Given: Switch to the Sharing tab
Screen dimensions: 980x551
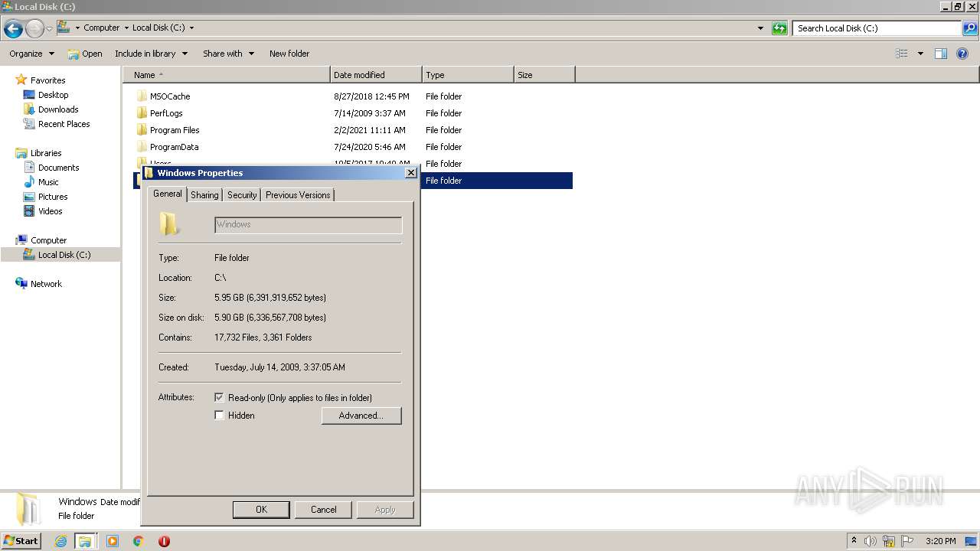Looking at the screenshot, I should 204,195.
